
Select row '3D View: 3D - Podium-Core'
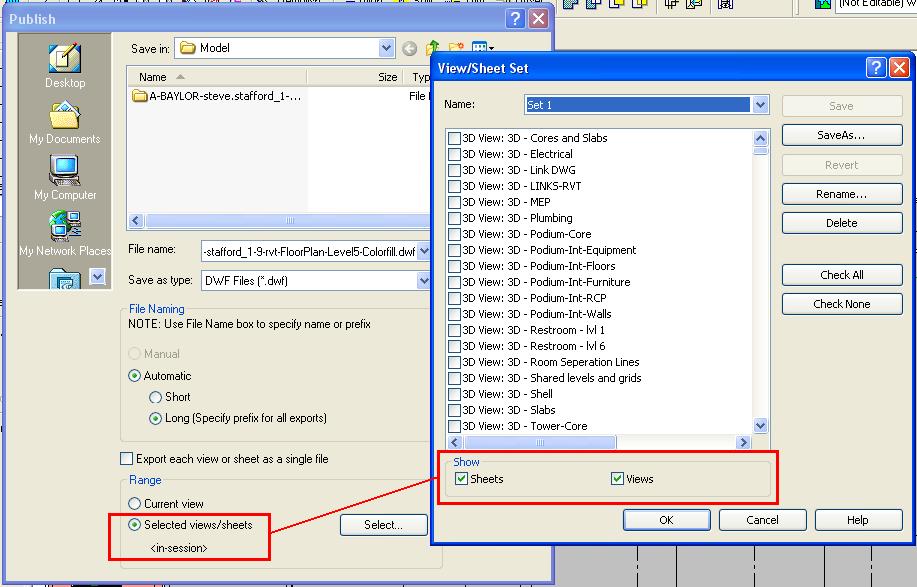tap(599, 234)
